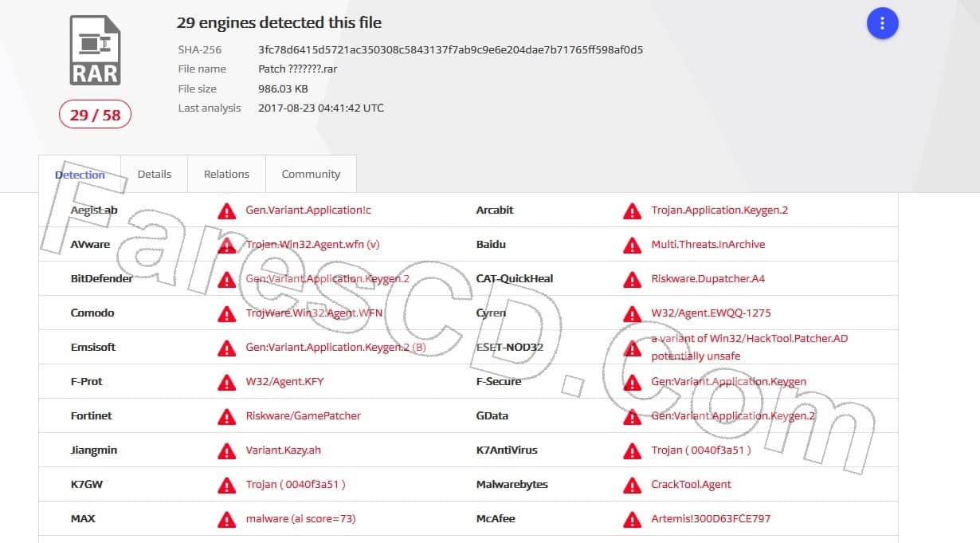
Task: Click the Arcabit engine name
Action: (x=495, y=211)
